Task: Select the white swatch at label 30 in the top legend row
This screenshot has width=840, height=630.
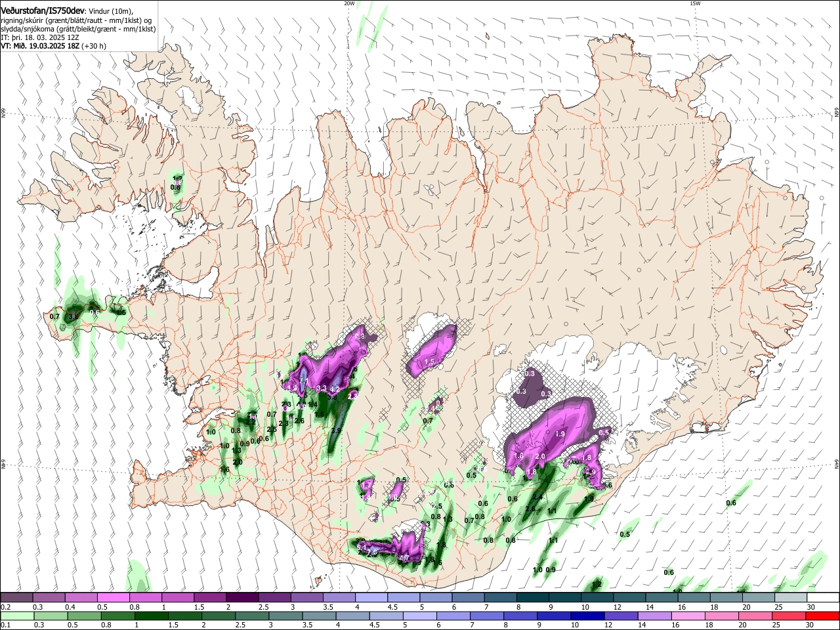Action: pos(823,598)
